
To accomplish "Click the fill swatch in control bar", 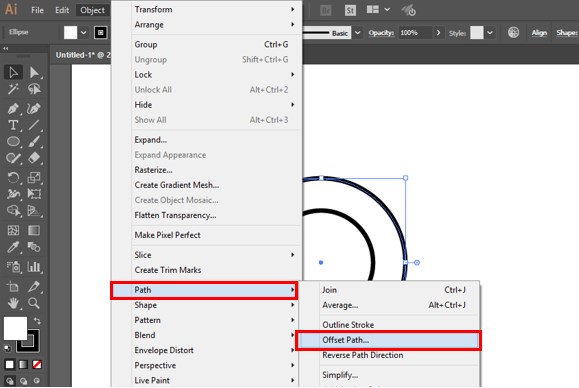I will [x=70, y=32].
